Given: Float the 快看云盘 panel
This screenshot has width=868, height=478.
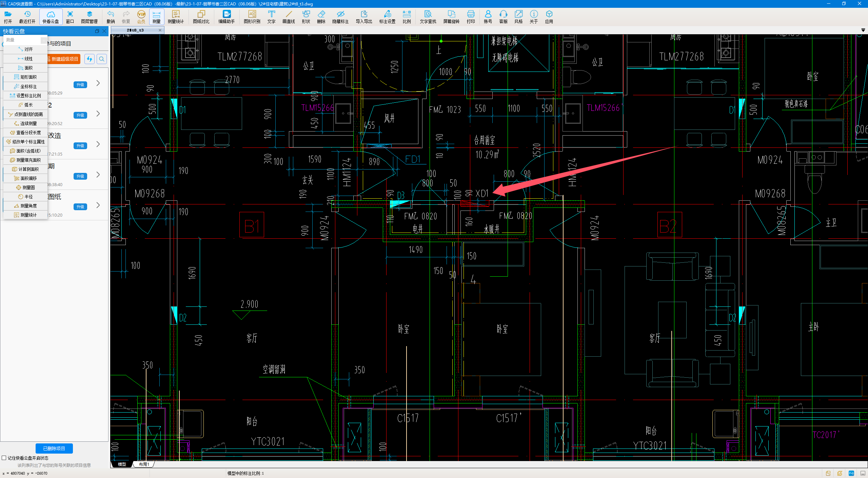Looking at the screenshot, I should click(x=97, y=31).
